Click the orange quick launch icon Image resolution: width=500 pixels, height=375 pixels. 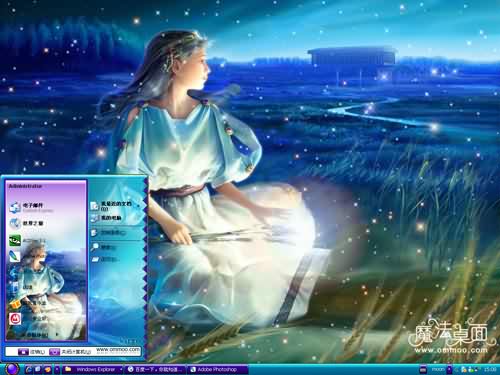point(47,369)
